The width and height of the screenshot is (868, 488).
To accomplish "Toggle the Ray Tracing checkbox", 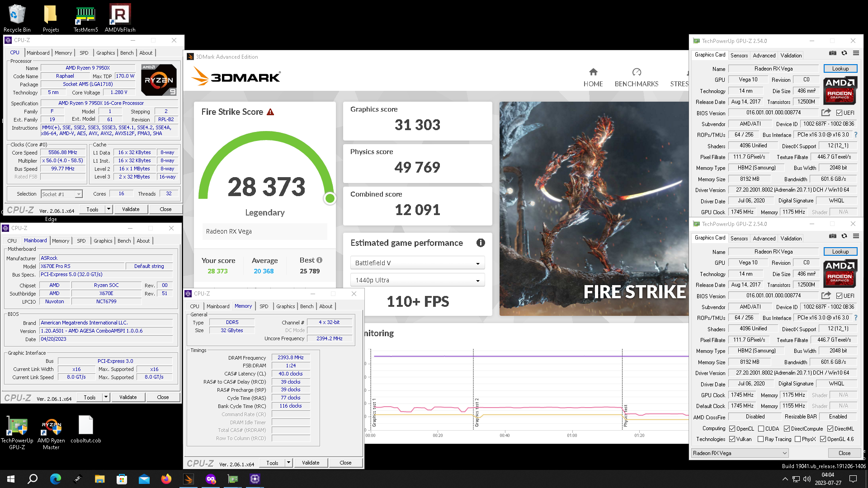I will coord(760,439).
